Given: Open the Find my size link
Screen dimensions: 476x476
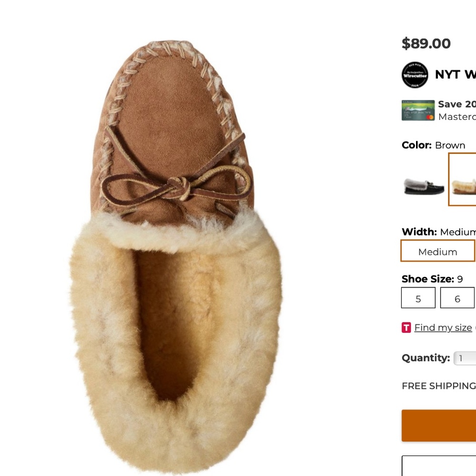Looking at the screenshot, I should (443, 327).
